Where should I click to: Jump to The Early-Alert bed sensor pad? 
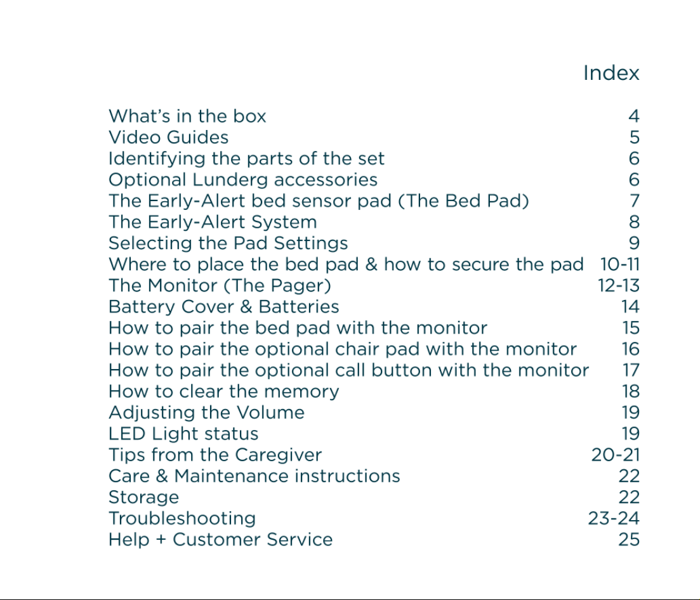[x=319, y=201]
